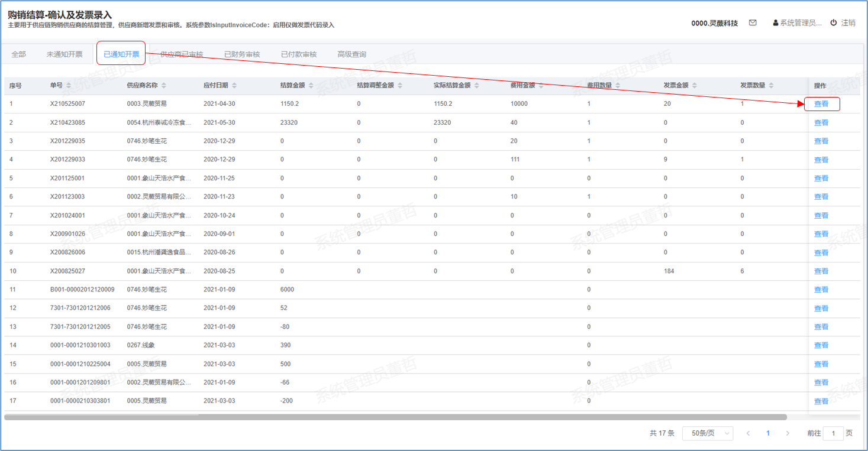Image resolution: width=868 pixels, height=451 pixels.
Task: Switch to the 未通知开票 tab
Action: click(x=64, y=54)
